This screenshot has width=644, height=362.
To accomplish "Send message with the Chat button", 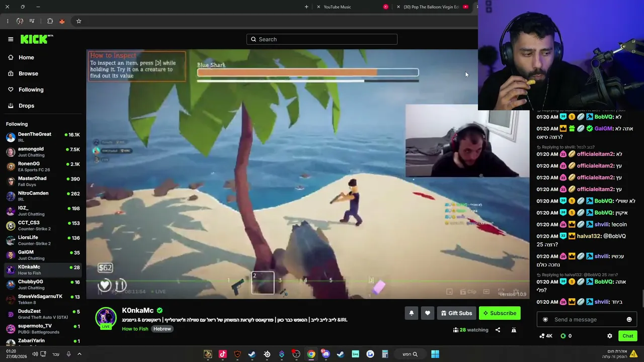I will coord(627,336).
